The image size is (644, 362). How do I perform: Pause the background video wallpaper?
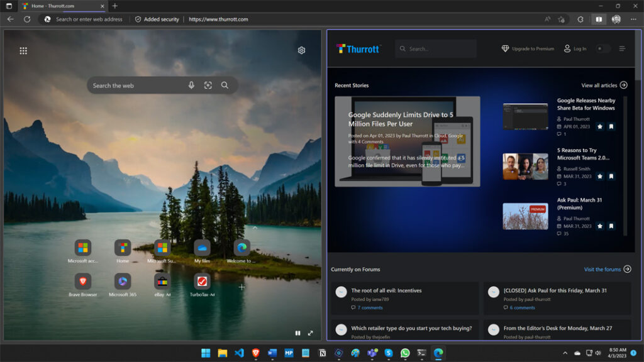pyautogui.click(x=297, y=334)
